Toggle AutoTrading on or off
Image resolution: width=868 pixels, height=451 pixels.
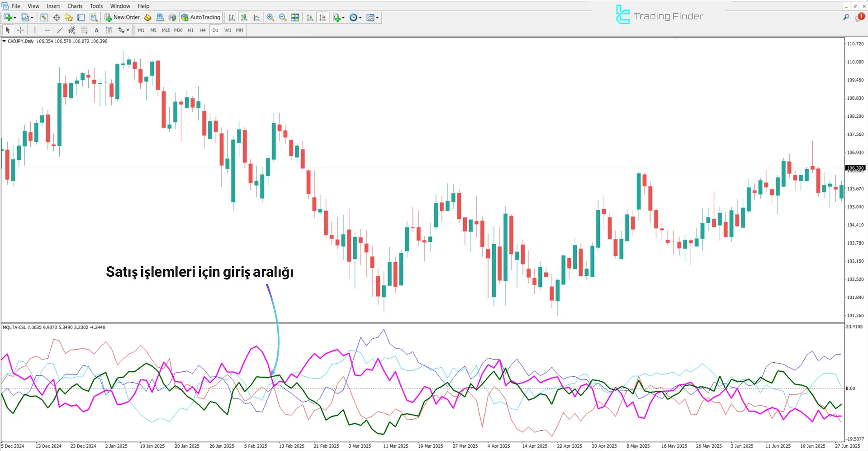tap(200, 17)
